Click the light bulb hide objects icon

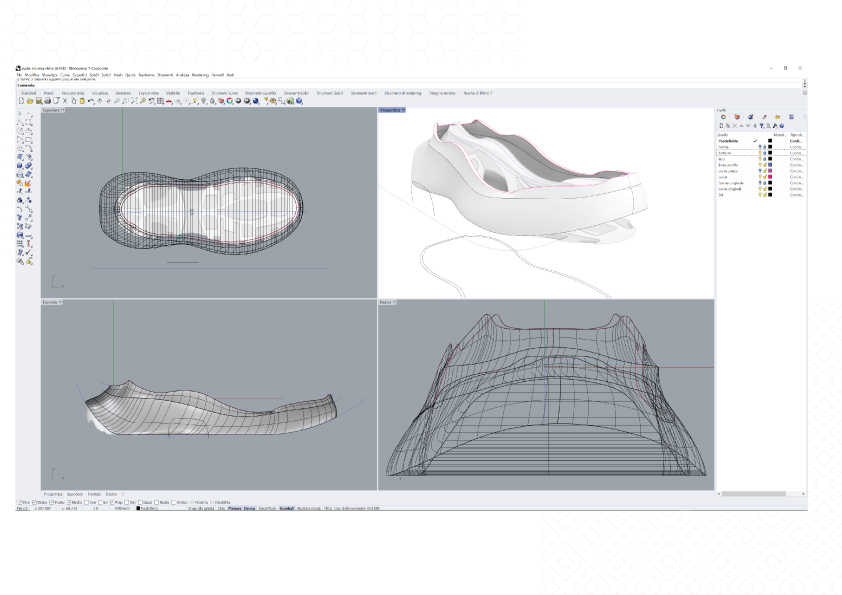204,101
